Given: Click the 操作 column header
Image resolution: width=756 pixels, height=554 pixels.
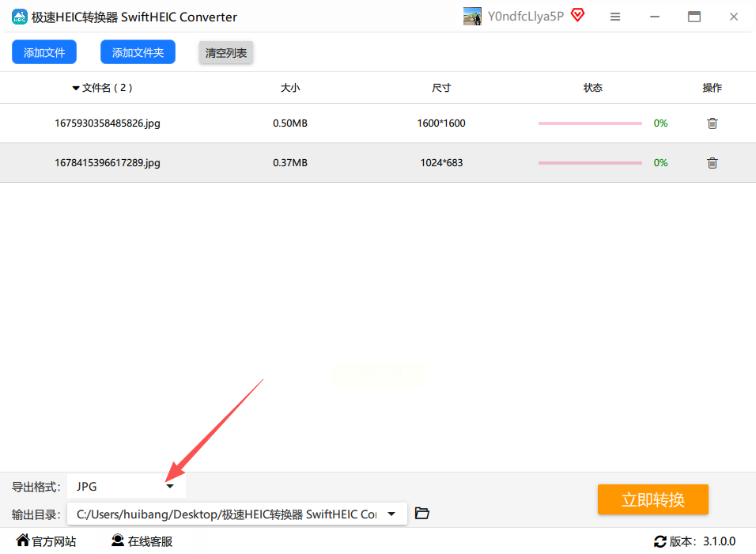Looking at the screenshot, I should [x=713, y=88].
